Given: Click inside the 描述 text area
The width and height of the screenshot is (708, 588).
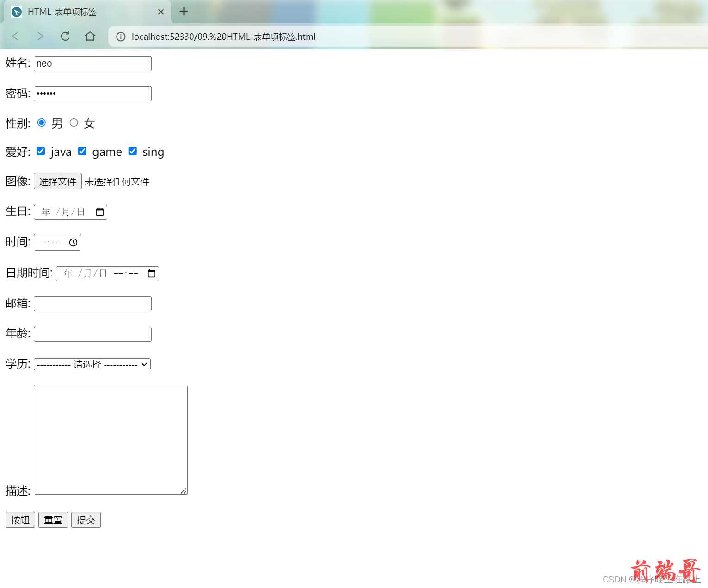Looking at the screenshot, I should pyautogui.click(x=111, y=440).
